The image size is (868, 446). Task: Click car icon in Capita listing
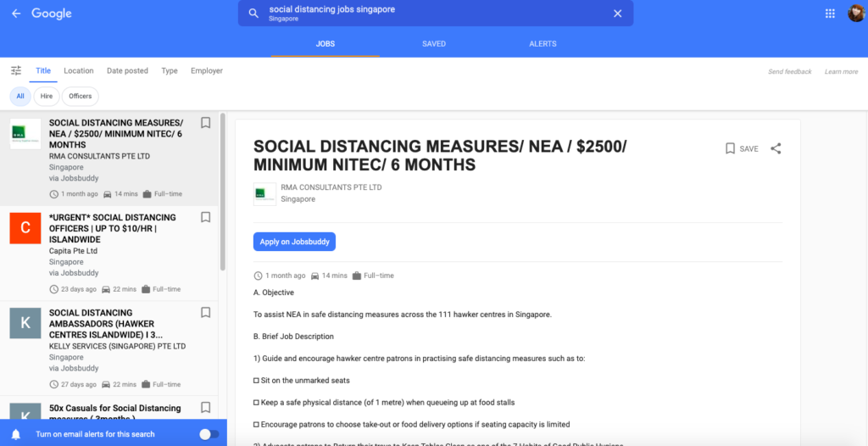(x=106, y=289)
